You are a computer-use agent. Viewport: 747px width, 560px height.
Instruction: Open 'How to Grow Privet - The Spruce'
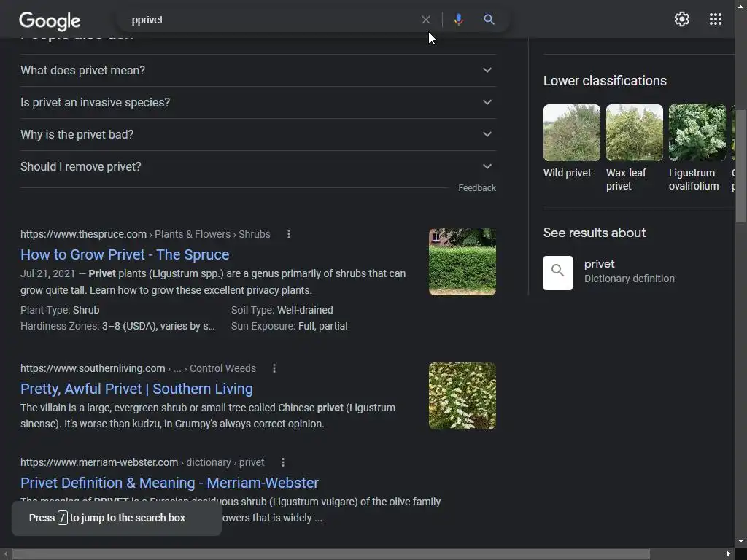click(x=125, y=254)
